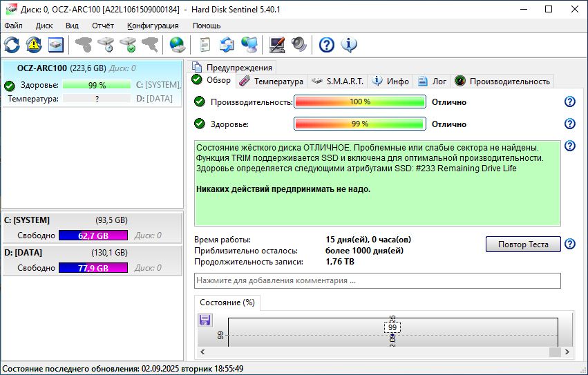This screenshot has height=375, width=588.
Task: Click help icon next to Здоровье bar
Action: 570,124
